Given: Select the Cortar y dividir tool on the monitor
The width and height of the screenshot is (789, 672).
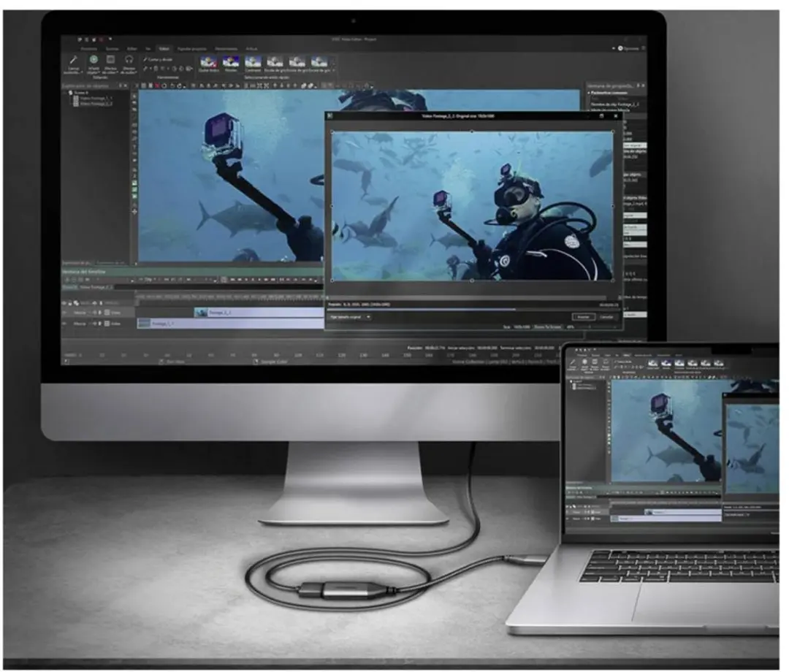Looking at the screenshot, I should pyautogui.click(x=158, y=59).
